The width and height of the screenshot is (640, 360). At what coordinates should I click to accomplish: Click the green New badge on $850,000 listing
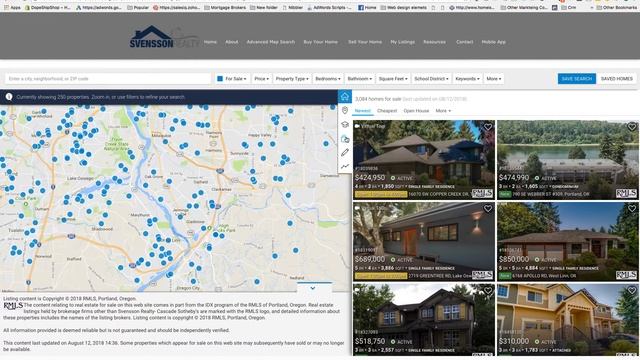(505, 276)
